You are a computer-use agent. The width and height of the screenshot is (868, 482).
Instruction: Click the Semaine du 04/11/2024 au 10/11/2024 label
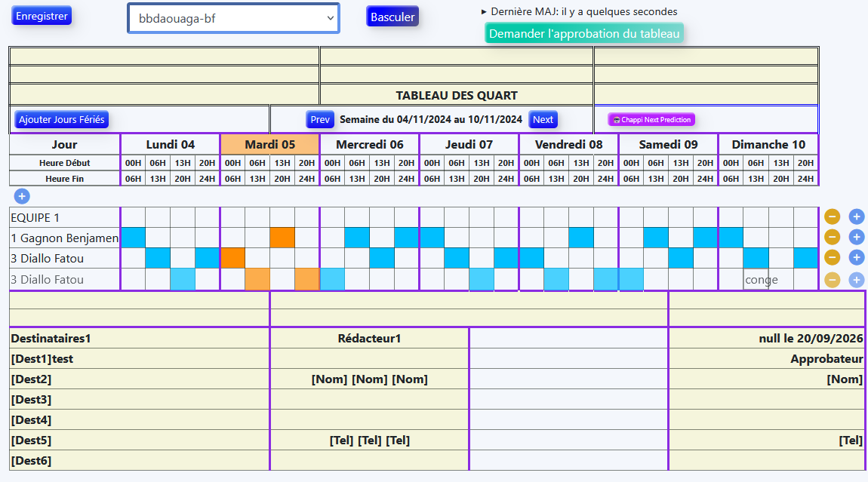431,119
